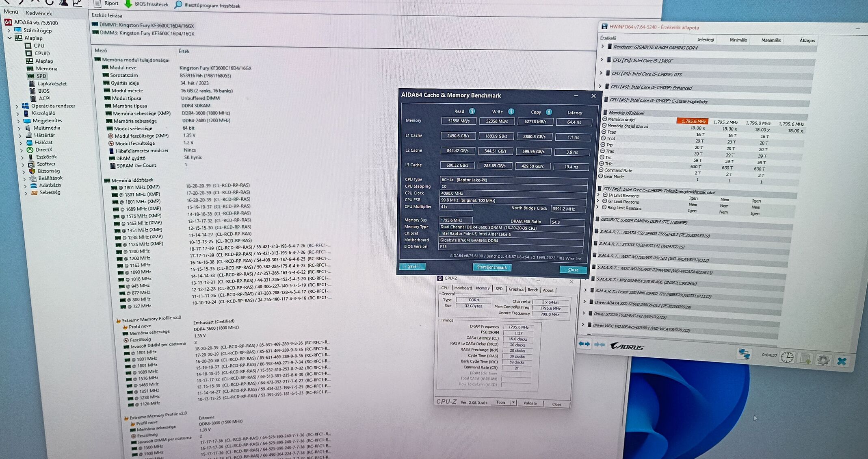Click the Read info icon in the benchmark
Screen dimensions: 868x459
coord(472,111)
